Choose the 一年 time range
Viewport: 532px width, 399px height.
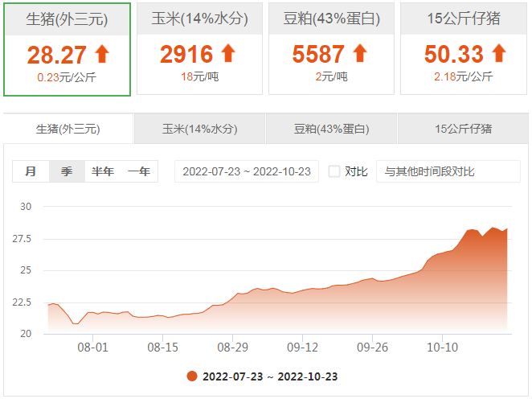pos(139,171)
